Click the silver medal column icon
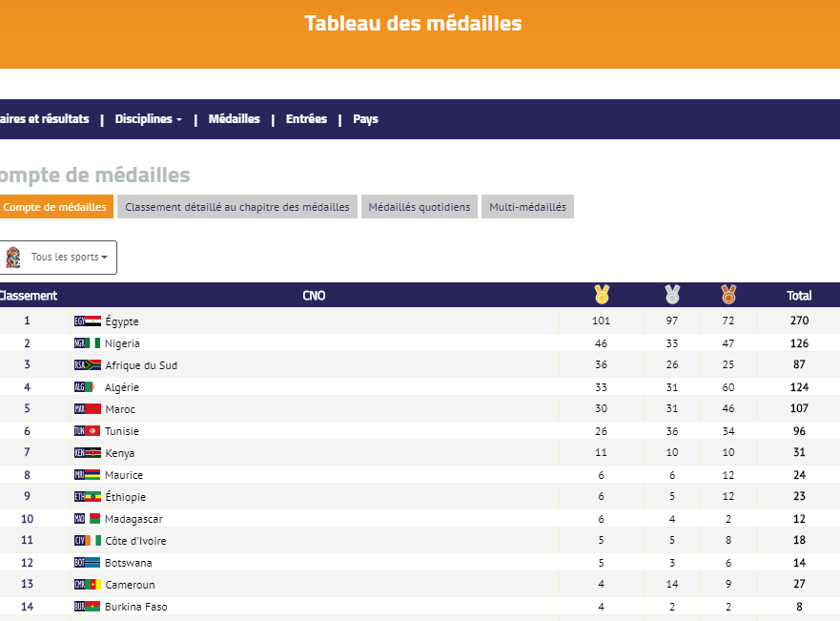840x621 pixels. (672, 295)
